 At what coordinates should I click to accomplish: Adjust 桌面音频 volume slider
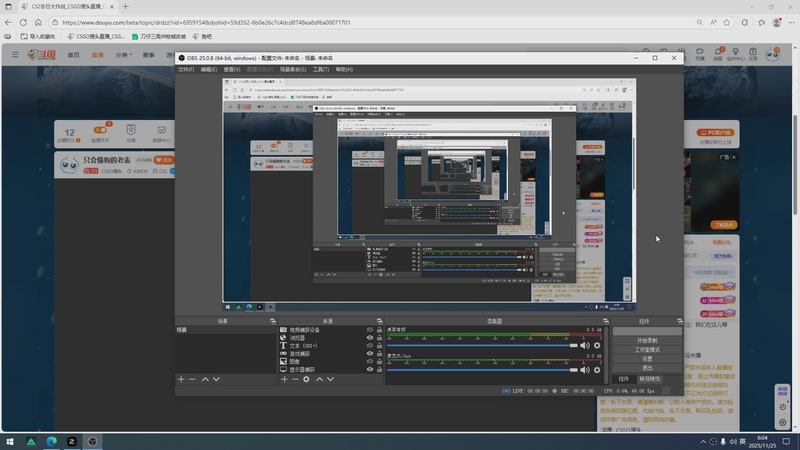click(x=482, y=345)
